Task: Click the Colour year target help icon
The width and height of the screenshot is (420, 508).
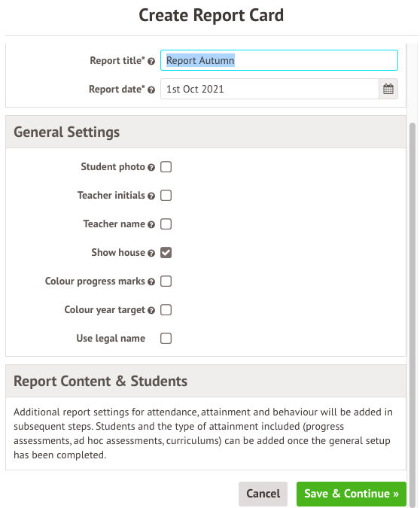Action: click(x=151, y=310)
